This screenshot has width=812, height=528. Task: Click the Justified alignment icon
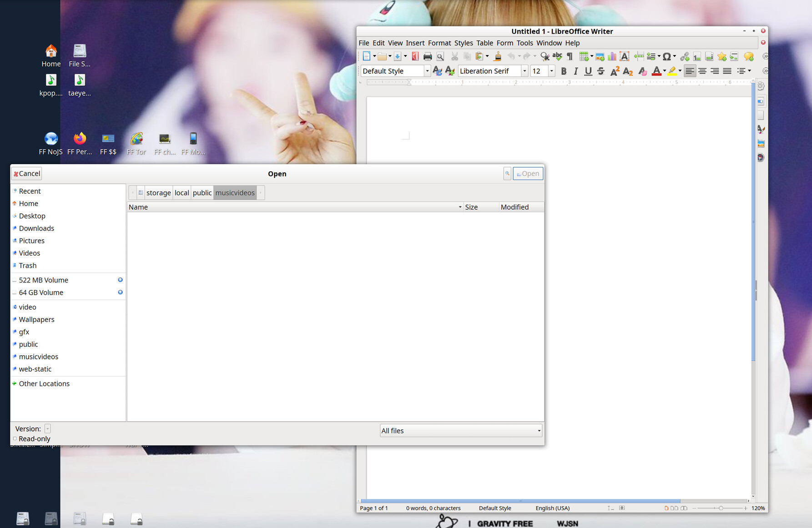coord(727,71)
